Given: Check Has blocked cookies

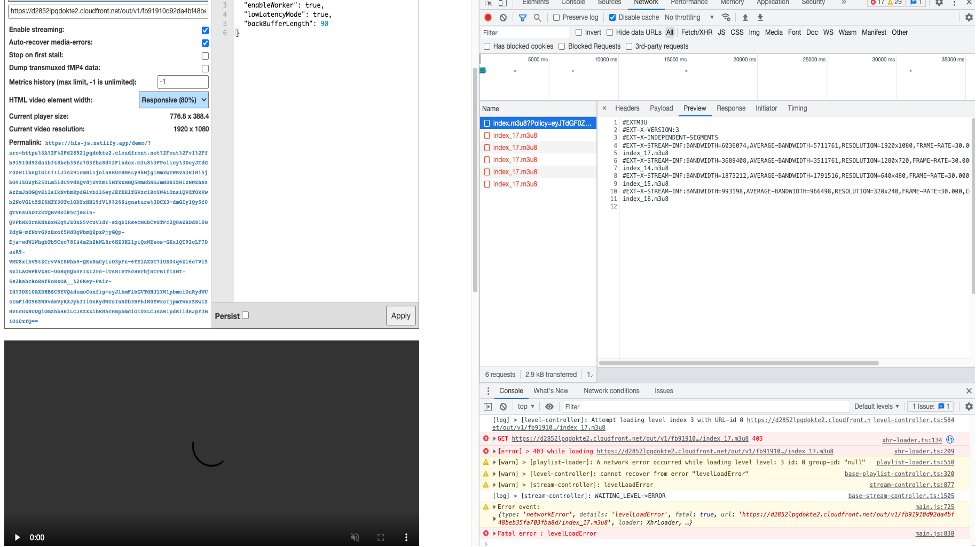Looking at the screenshot, I should coord(487,47).
